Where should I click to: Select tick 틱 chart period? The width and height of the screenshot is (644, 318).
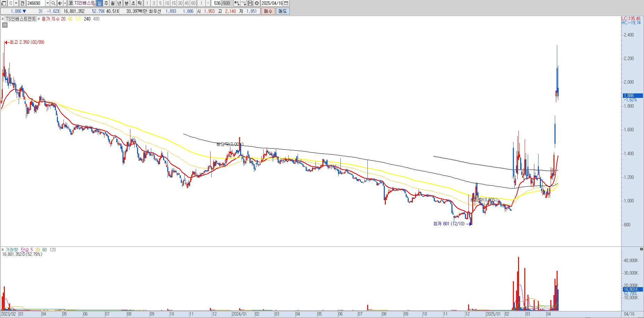coord(139,3)
